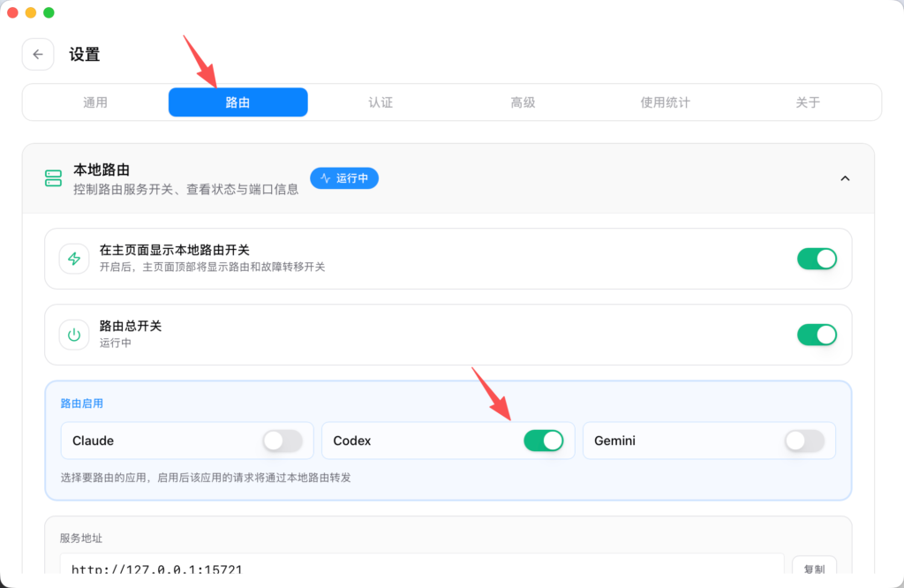Open the 认证 tab
Image resolution: width=904 pixels, height=588 pixels.
pyautogui.click(x=380, y=102)
